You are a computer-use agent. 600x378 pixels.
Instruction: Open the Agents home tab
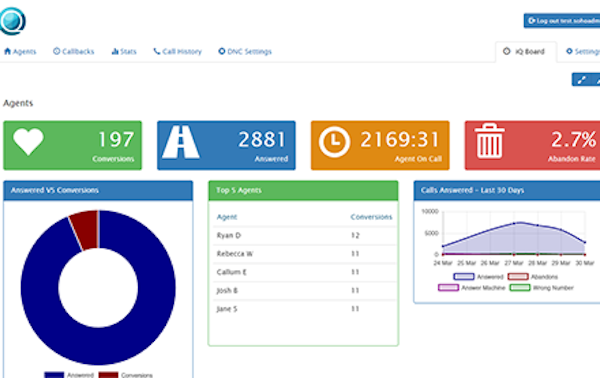(x=20, y=51)
